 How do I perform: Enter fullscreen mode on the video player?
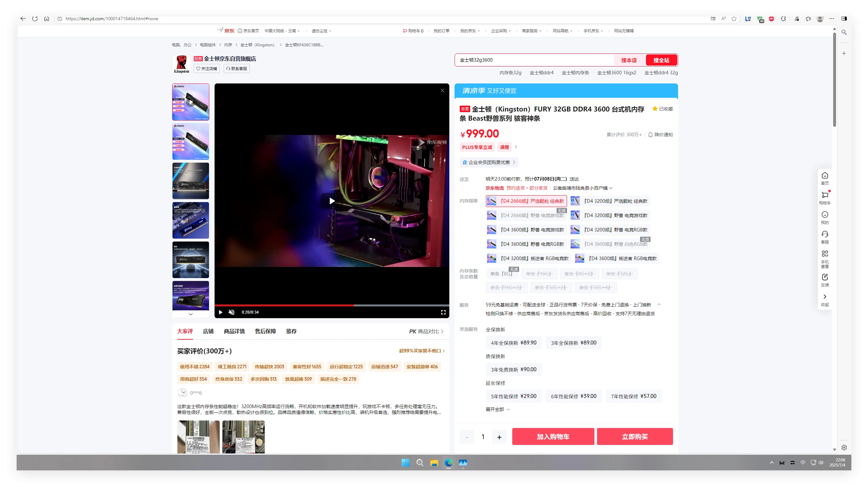coord(443,312)
